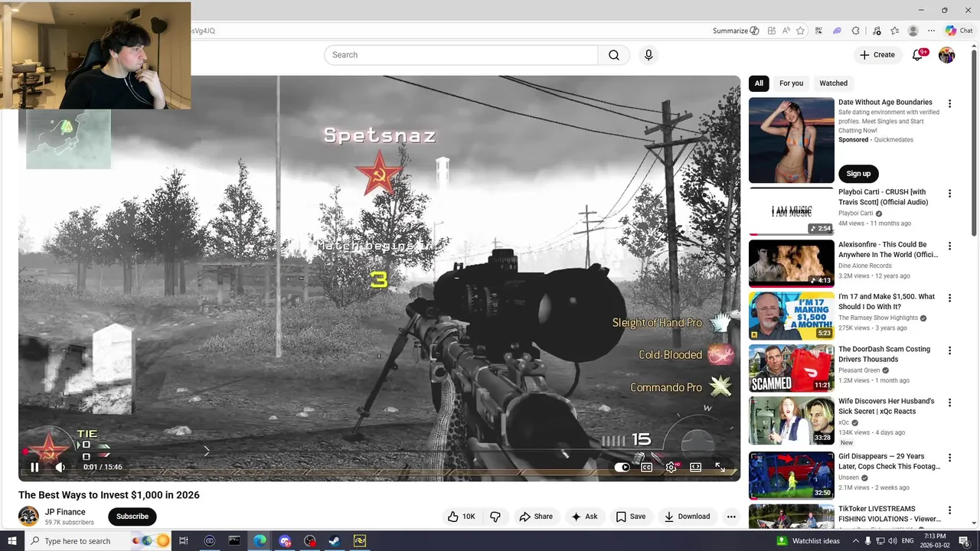Click the video progress bar

(380, 453)
